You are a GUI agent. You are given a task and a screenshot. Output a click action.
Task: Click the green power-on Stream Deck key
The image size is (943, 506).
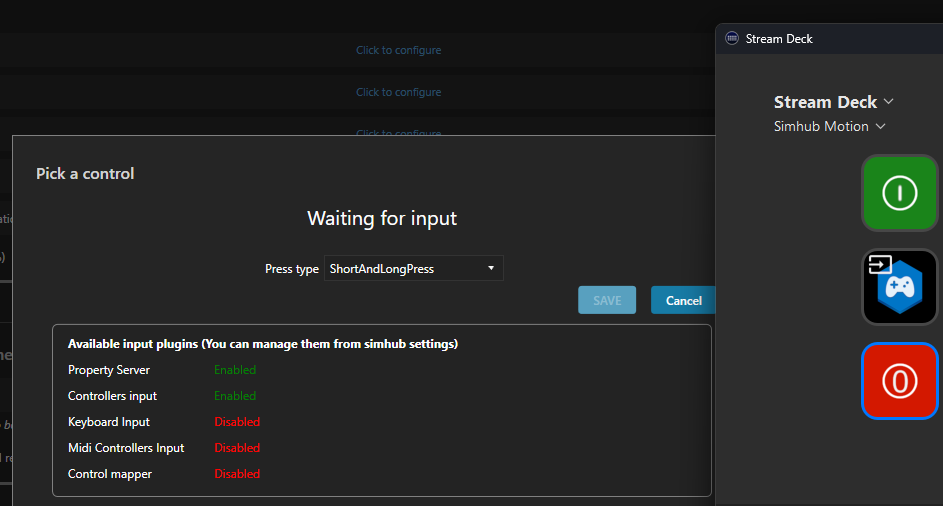click(x=900, y=193)
